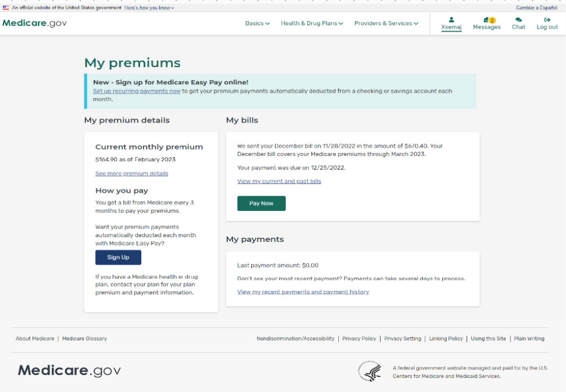
Task: View recent payments and payment history
Action: point(303,292)
